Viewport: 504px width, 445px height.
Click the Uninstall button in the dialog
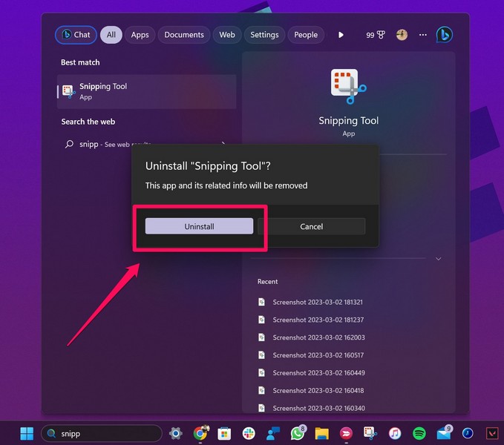pyautogui.click(x=199, y=226)
